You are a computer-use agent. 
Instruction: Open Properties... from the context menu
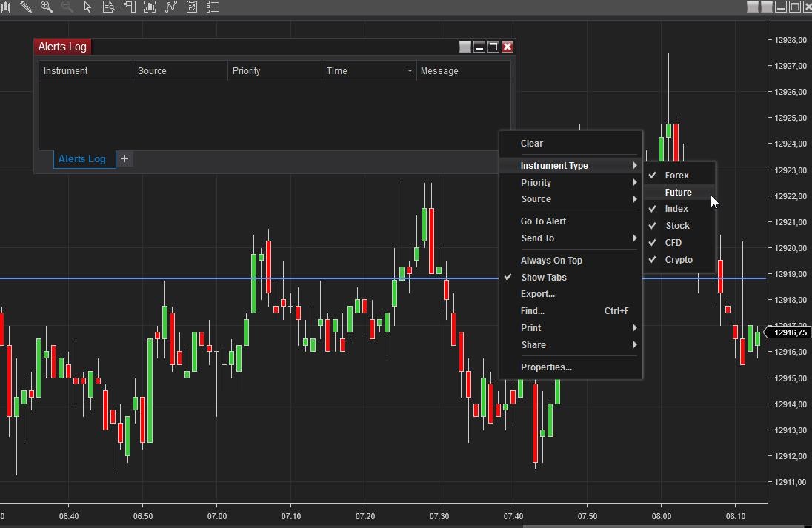(x=570, y=367)
